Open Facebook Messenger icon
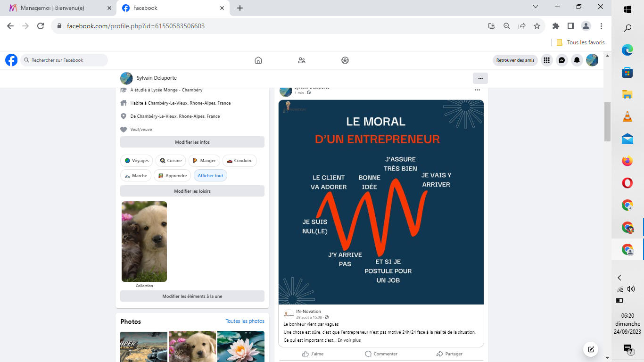Screen dimensions: 644x362 click(x=561, y=60)
